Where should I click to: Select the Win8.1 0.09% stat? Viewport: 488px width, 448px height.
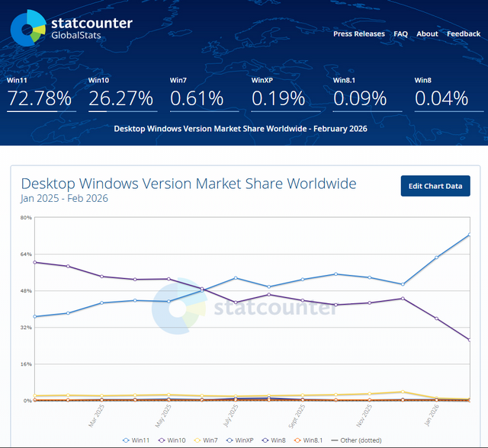point(368,94)
